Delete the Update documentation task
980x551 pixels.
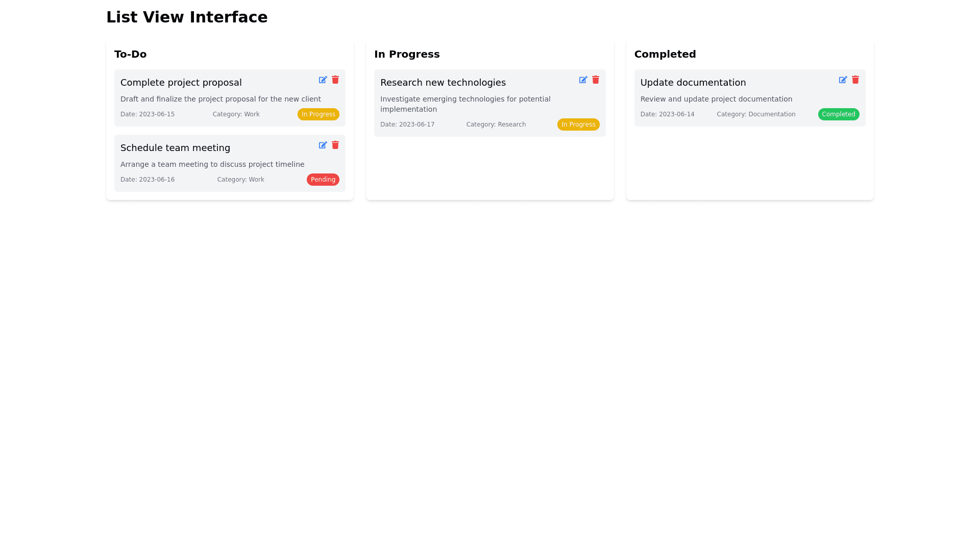click(x=855, y=80)
